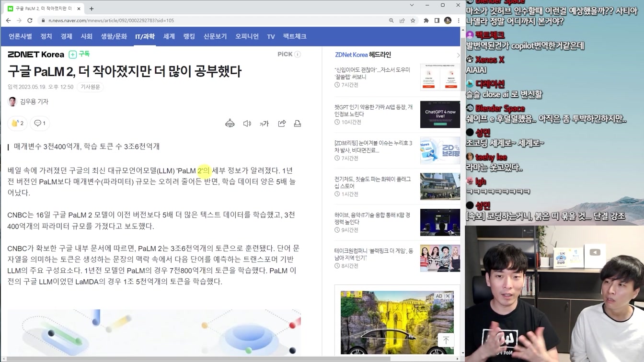Select the IT/과학 section tab
The height and width of the screenshot is (362, 644).
(145, 36)
